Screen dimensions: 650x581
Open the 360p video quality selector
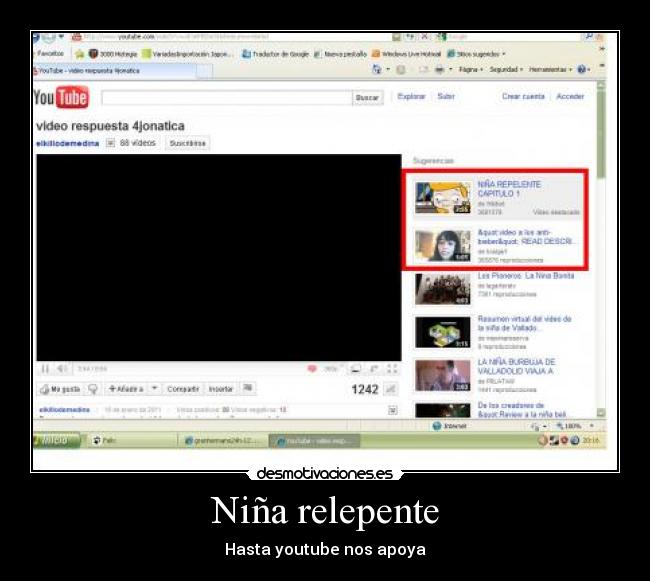tap(332, 368)
